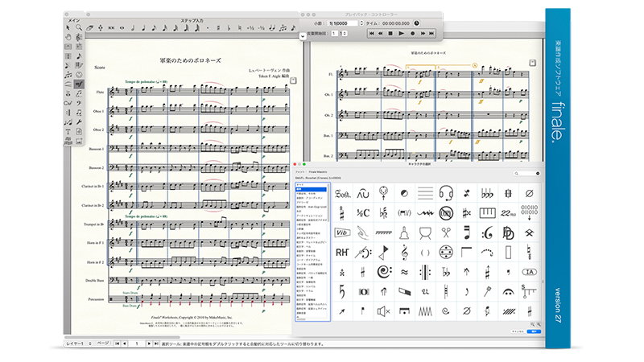The height and width of the screenshot is (362, 644).
Task: Apply the sharp accidental
Action: [218, 28]
